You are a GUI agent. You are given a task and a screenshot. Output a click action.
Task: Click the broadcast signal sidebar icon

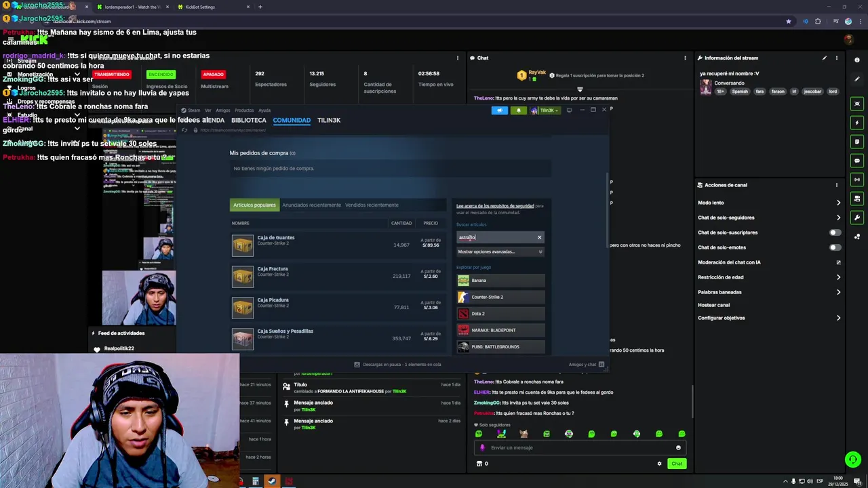pos(857,180)
